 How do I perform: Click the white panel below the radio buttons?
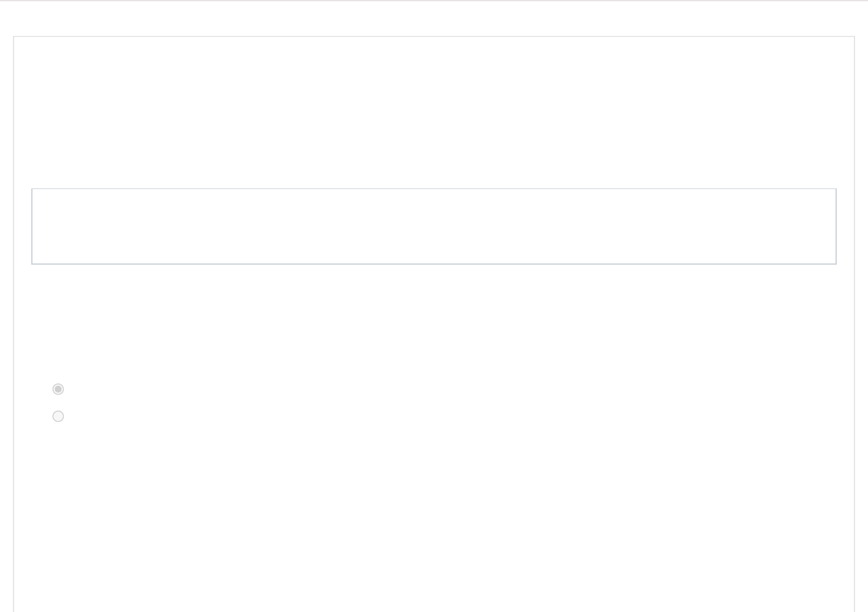(434, 520)
